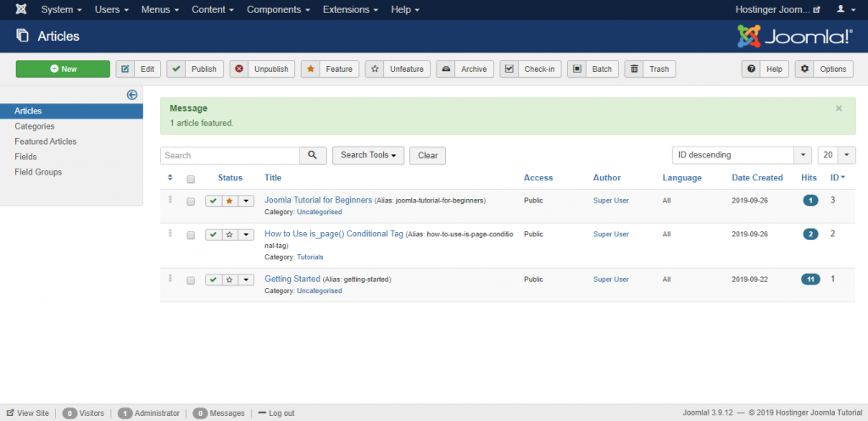Check the select-all articles checkbox
This screenshot has height=421, width=868.
click(x=191, y=179)
